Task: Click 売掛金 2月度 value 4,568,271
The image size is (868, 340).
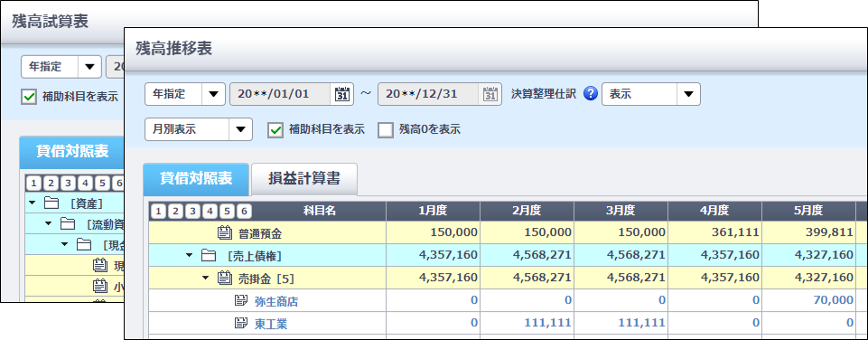Action: [543, 278]
